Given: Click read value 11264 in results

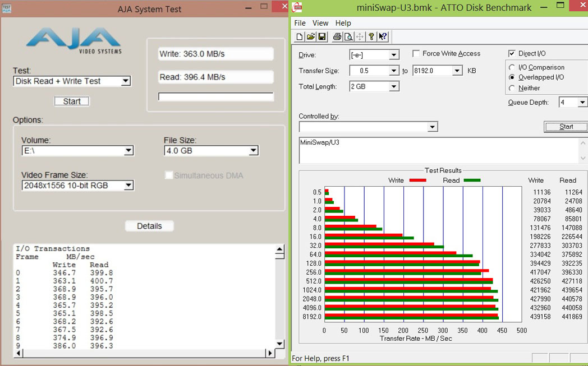Looking at the screenshot, I should click(x=574, y=192).
